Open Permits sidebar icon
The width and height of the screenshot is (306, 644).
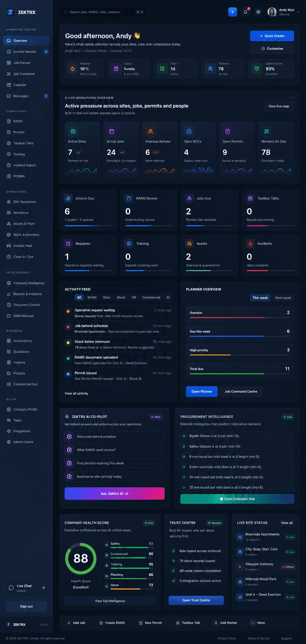tap(9, 132)
